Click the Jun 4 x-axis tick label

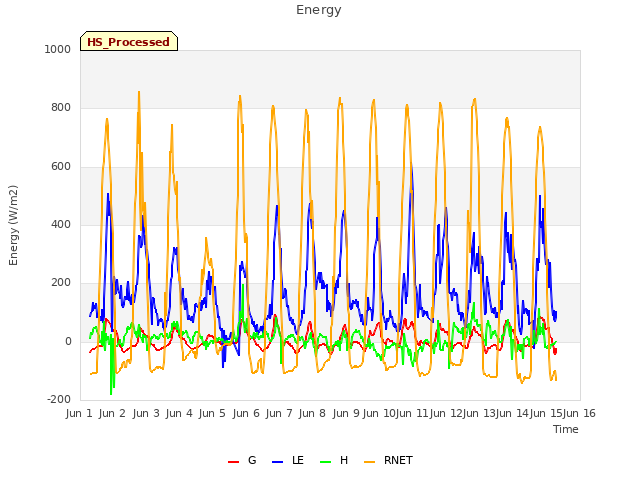coord(179,413)
